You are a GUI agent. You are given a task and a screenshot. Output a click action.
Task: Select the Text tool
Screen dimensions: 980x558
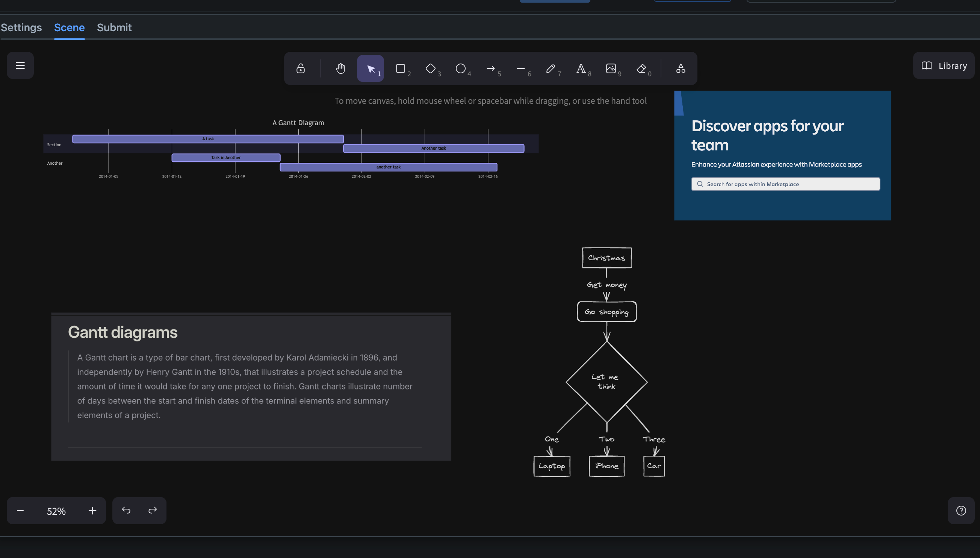coord(581,68)
